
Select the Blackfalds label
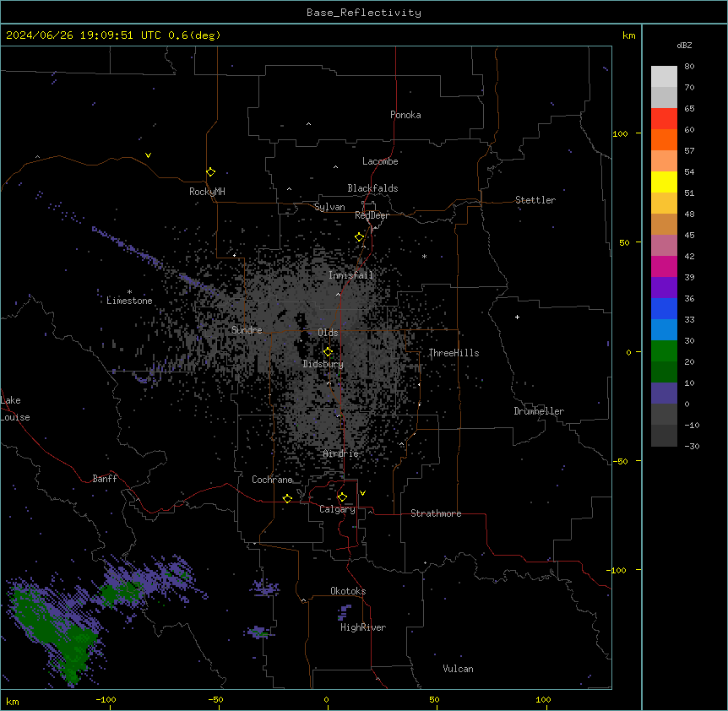tap(372, 188)
